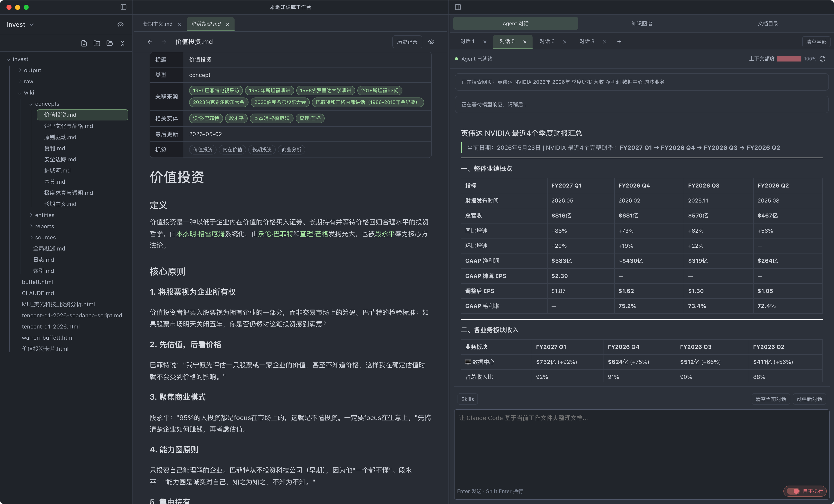Open CLAUDE.md file
834x504 pixels.
click(x=38, y=293)
